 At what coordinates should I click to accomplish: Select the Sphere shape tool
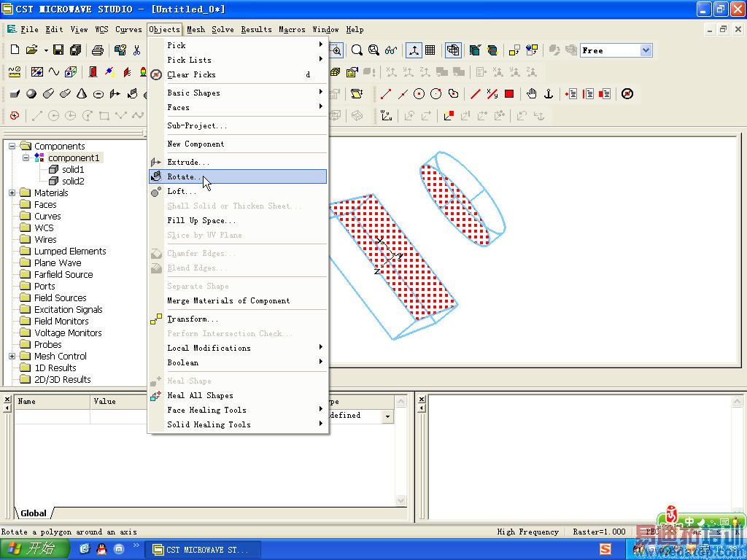pos(31,94)
